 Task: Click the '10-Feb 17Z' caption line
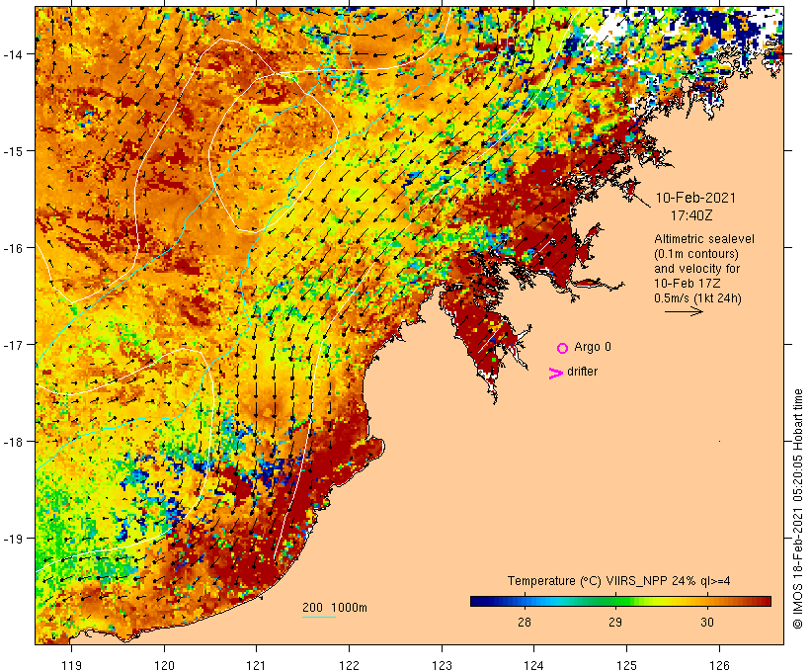pyautogui.click(x=688, y=284)
